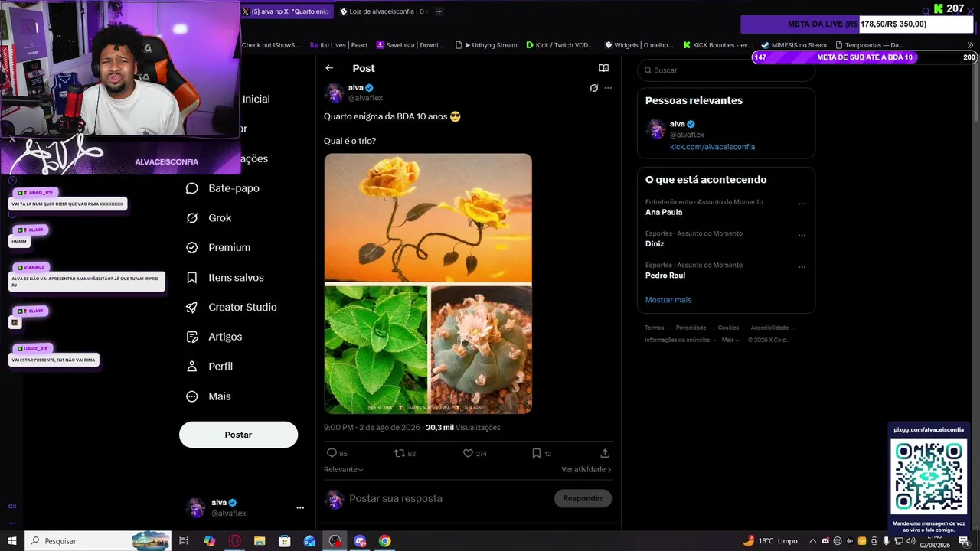
Task: Switch to Loja de alvaceisconfia browser tab
Action: pos(383,11)
